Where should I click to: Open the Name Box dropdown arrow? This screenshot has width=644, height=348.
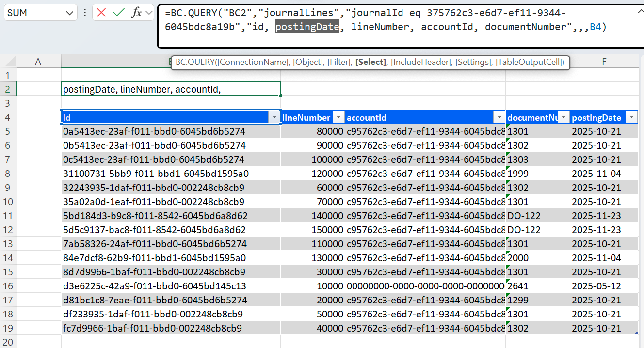pyautogui.click(x=69, y=13)
